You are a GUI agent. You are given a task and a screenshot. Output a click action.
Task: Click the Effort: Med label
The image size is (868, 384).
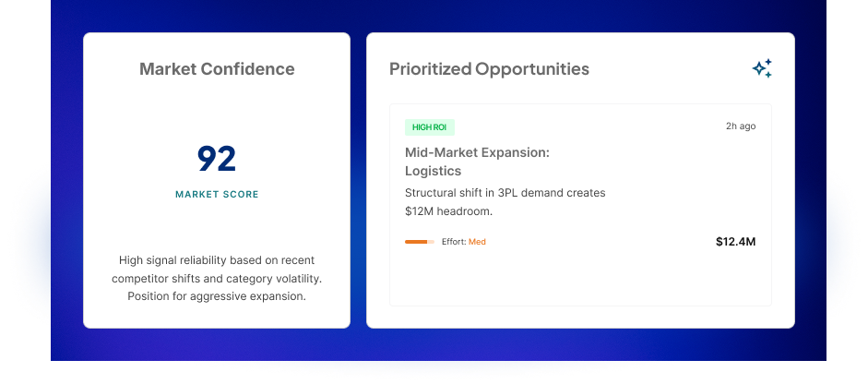pos(463,242)
